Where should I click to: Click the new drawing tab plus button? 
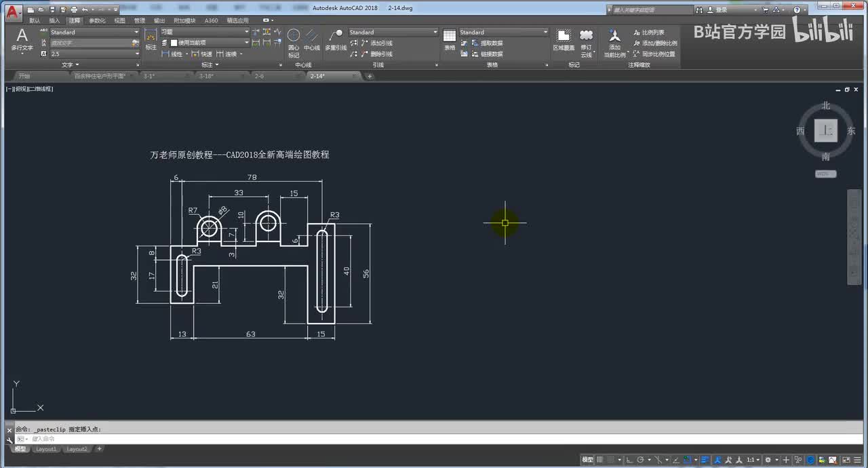click(x=370, y=76)
